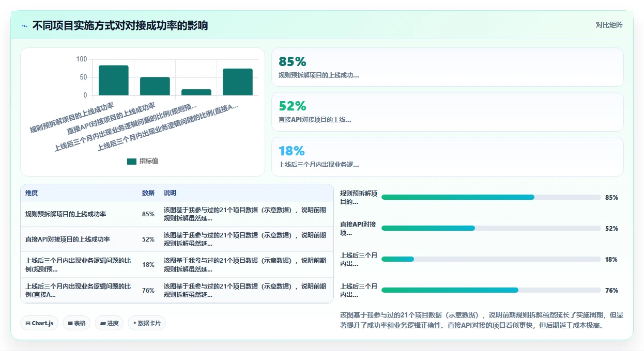Click the 18% progress bar

(491, 259)
